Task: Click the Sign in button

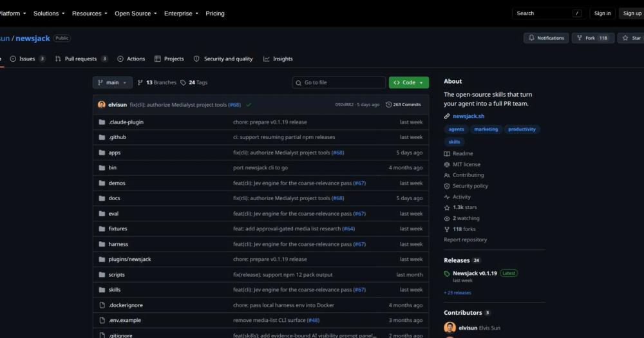Action: 602,14
